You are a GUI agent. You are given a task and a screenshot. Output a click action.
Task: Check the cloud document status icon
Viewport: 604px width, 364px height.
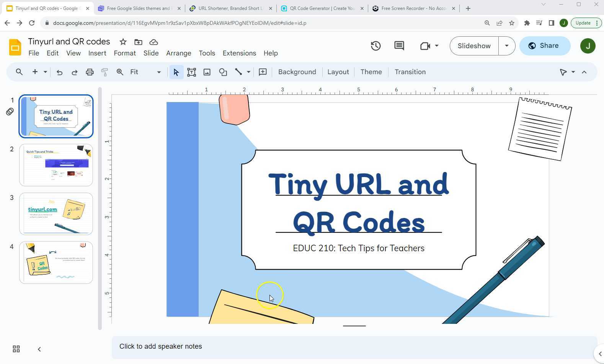pyautogui.click(x=153, y=42)
